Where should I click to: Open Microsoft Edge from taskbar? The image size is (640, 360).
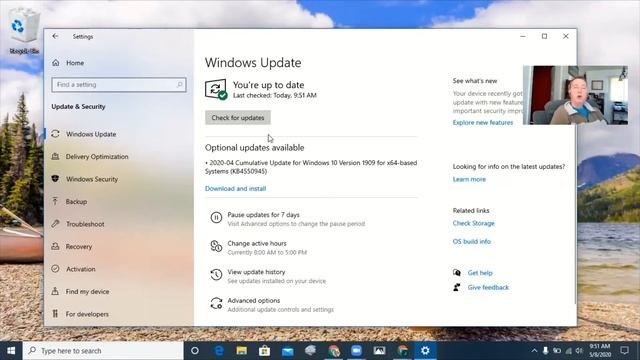click(219, 351)
